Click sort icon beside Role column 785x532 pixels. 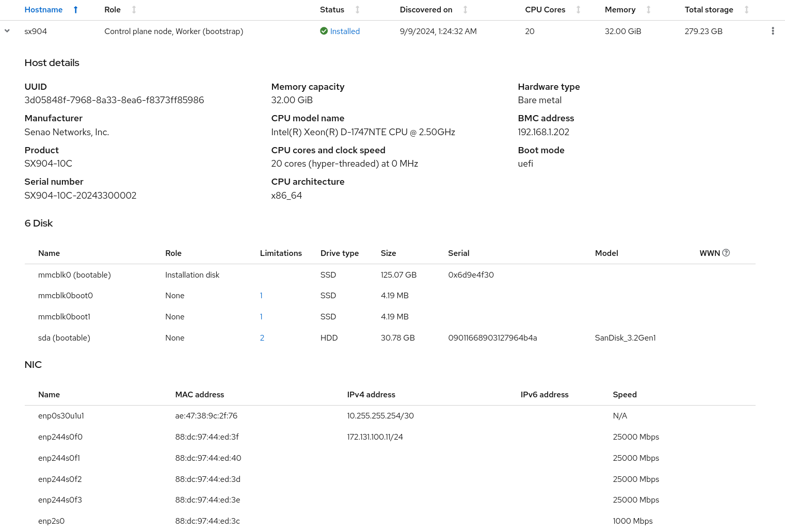[134, 10]
